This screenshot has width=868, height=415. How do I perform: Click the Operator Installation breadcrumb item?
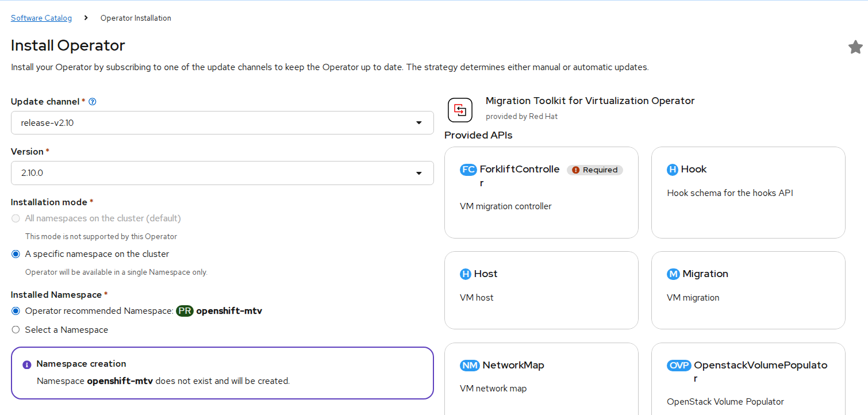[x=136, y=18]
